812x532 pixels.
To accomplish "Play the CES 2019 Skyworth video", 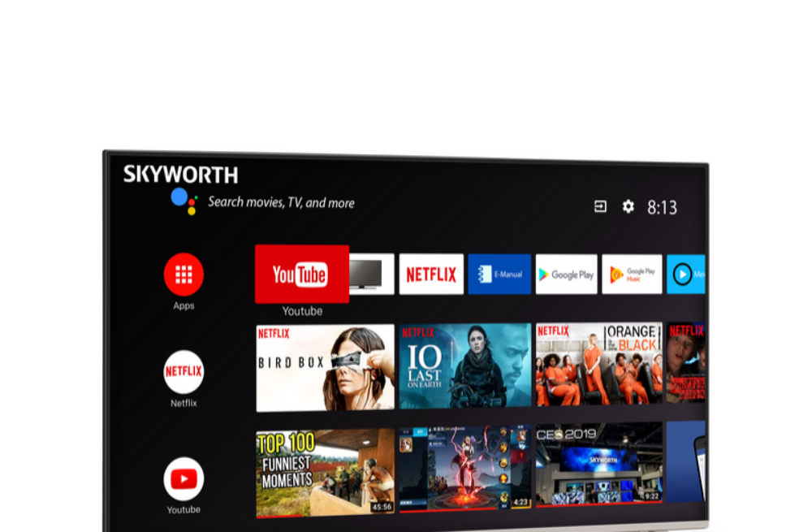I will point(599,464).
